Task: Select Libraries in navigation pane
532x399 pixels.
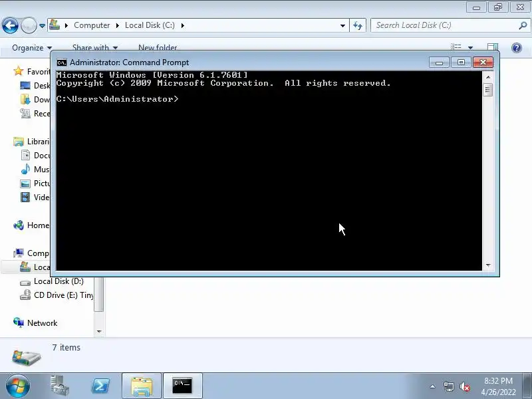Action: (x=31, y=142)
